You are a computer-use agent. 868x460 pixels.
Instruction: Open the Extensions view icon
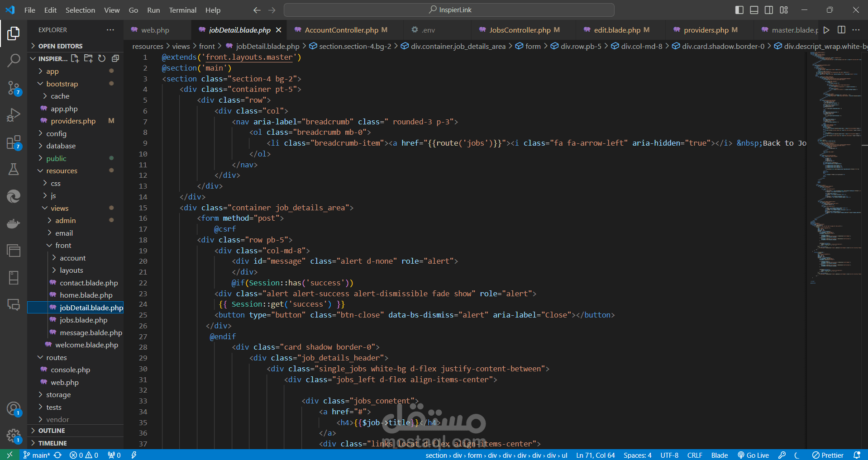pos(14,142)
